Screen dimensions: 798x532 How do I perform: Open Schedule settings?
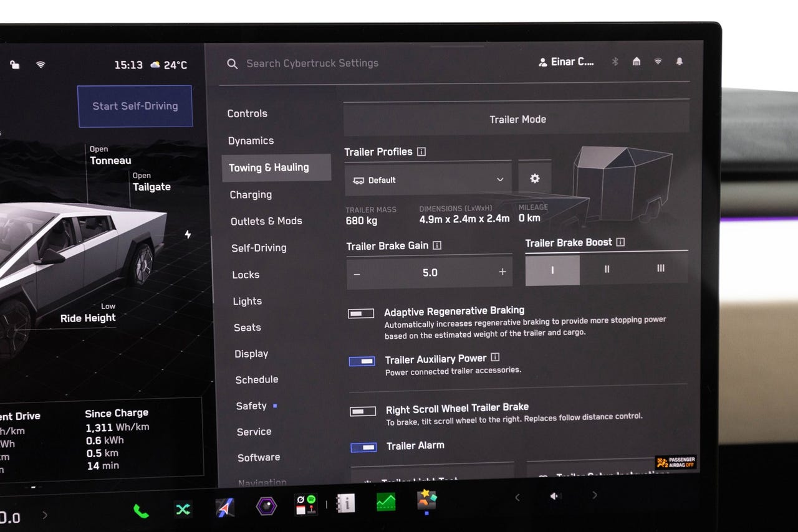257,379
